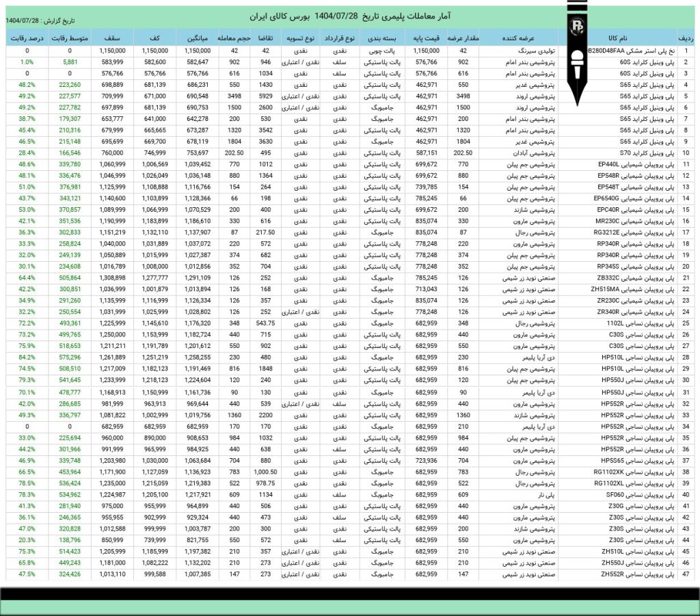Click competition average 575,296

(x=70, y=357)
